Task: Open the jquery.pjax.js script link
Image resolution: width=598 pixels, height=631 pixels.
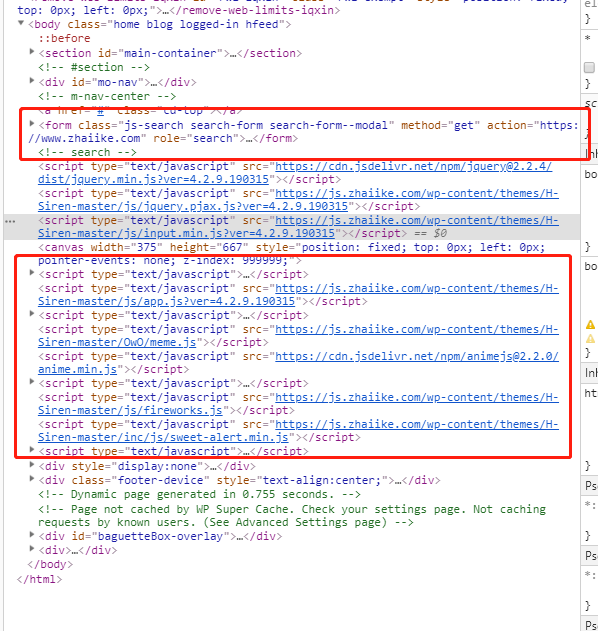Action: tap(298, 200)
